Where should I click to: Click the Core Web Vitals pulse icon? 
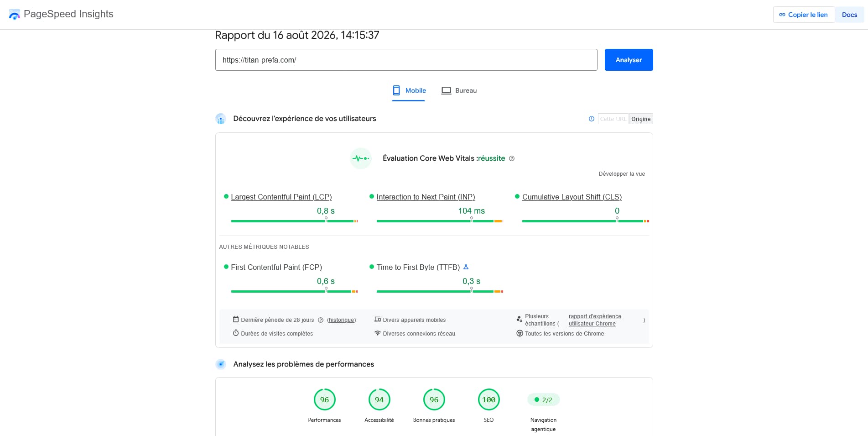tap(361, 158)
